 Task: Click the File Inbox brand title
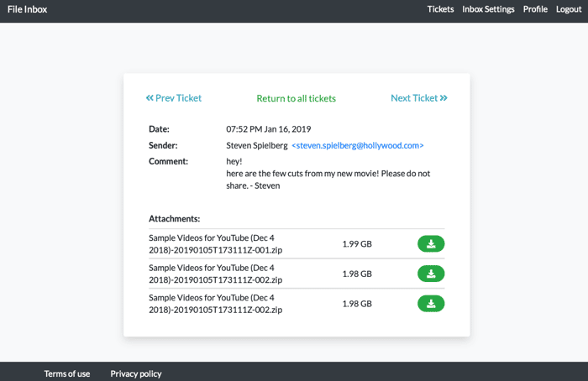pos(28,9)
